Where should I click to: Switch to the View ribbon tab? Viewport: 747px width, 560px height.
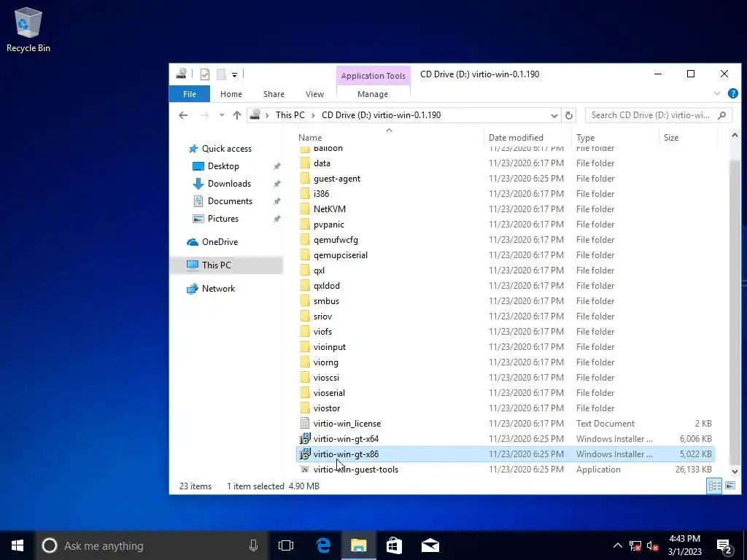click(314, 94)
